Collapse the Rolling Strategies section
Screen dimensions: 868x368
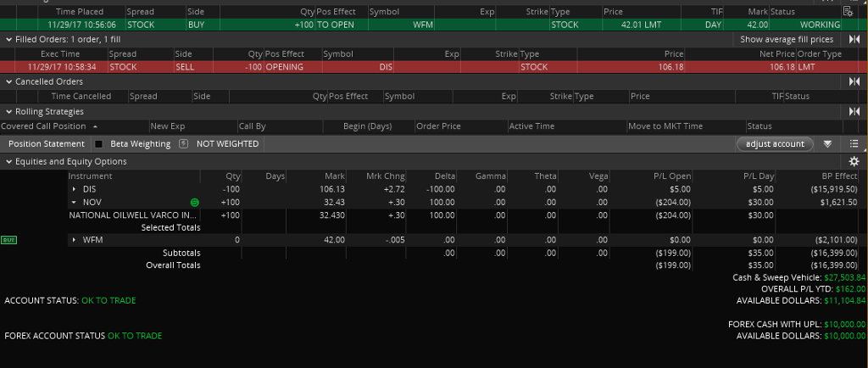point(9,111)
